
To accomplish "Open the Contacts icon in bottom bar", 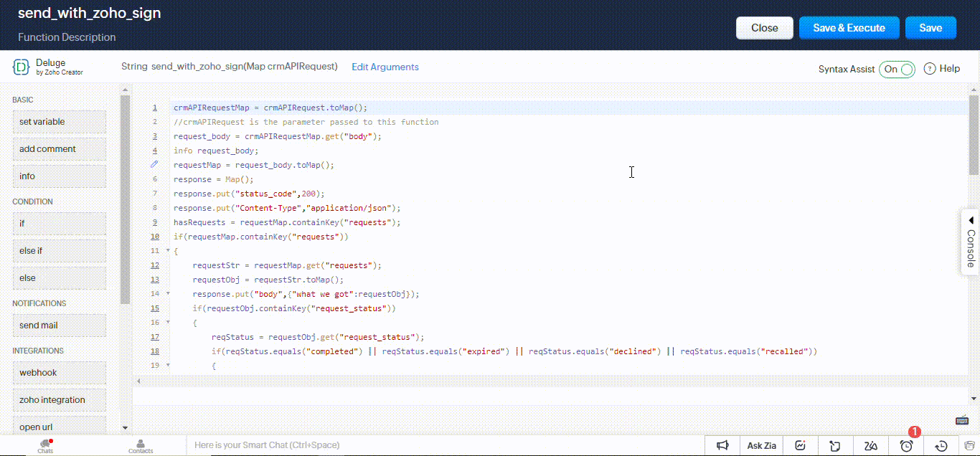I will pyautogui.click(x=141, y=445).
